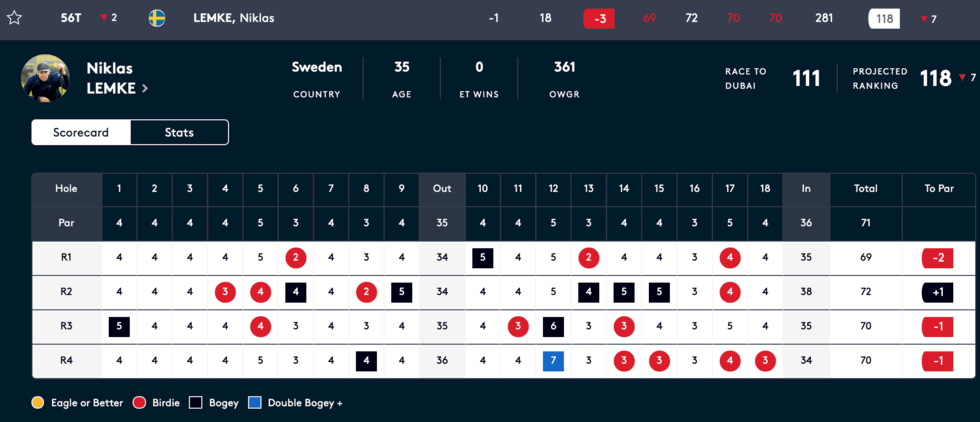The image size is (980, 422).
Task: Open Niklas Lemke's profile via the name chevron
Action: point(145,88)
